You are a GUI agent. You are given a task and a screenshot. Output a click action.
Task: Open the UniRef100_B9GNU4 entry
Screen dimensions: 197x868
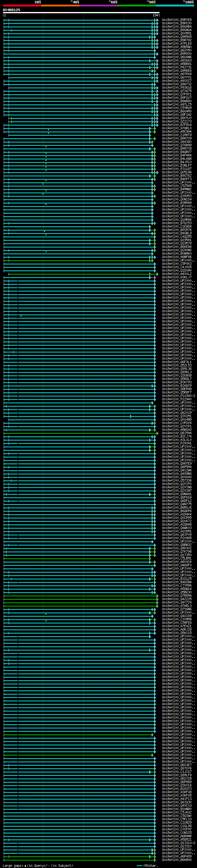click(x=177, y=30)
